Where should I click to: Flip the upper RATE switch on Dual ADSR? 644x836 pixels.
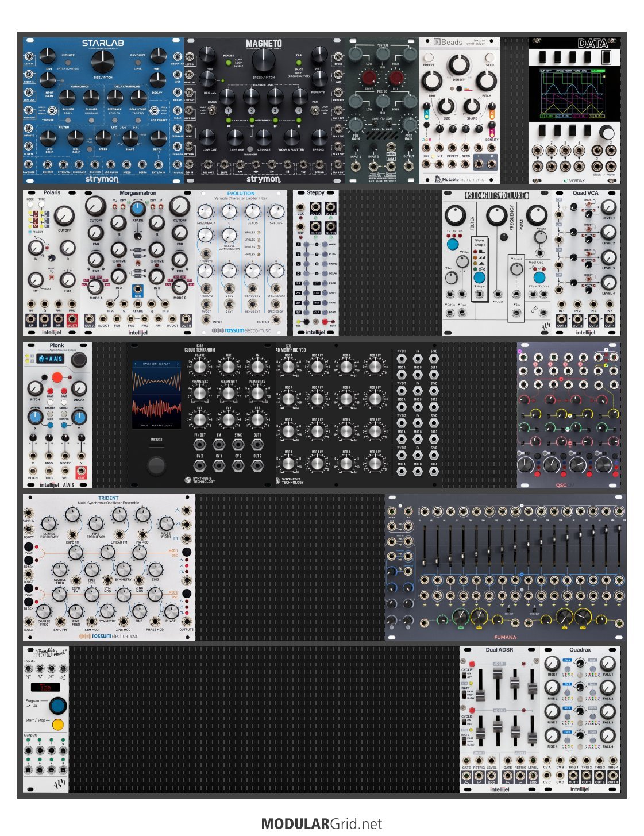point(463,694)
